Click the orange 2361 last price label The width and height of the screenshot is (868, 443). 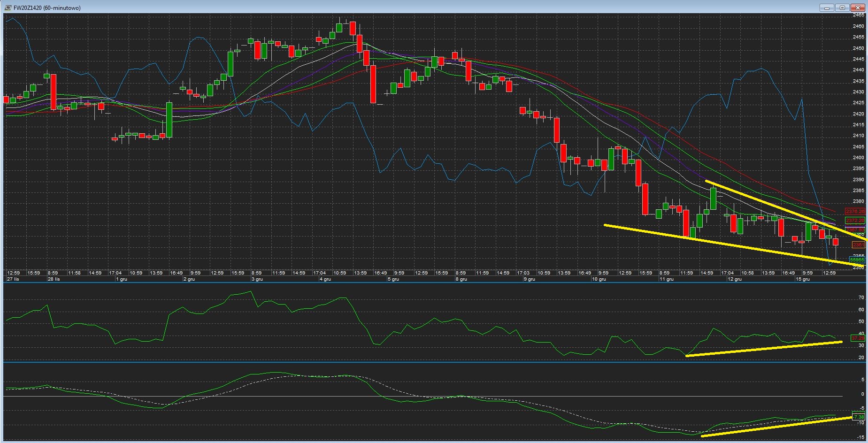(x=858, y=245)
